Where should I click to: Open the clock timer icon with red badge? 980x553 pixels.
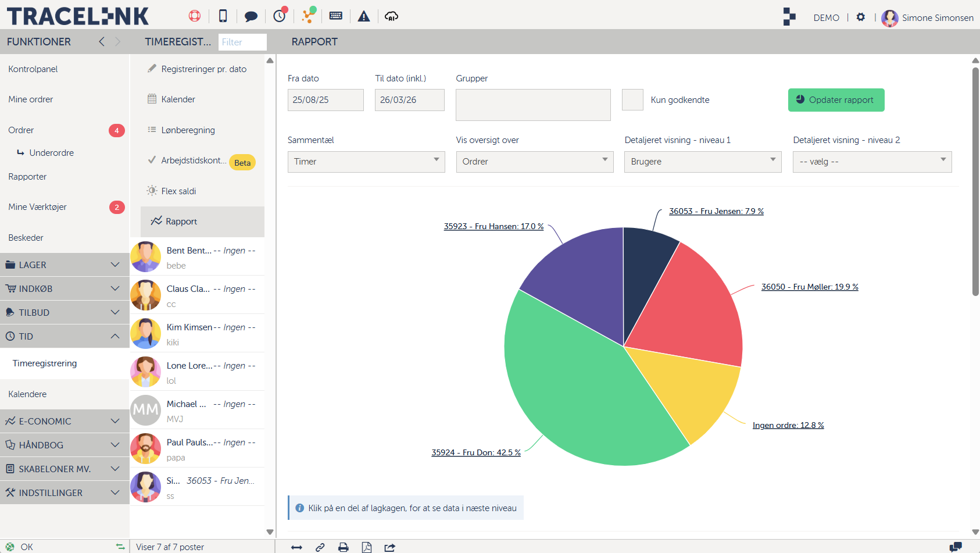click(280, 16)
